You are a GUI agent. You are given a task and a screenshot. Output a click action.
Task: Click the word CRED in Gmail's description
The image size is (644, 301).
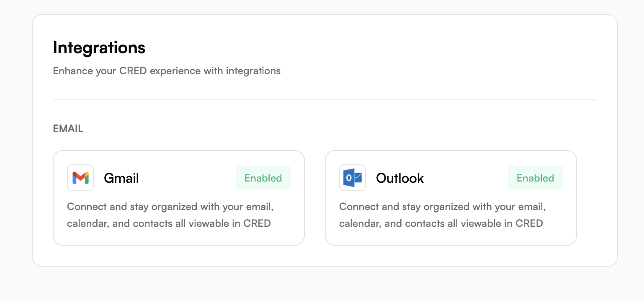pos(257,223)
